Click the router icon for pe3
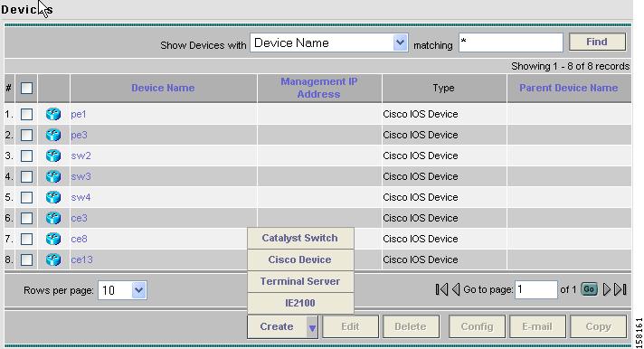Image resolution: width=644 pixels, height=349 pixels. pyautogui.click(x=53, y=135)
